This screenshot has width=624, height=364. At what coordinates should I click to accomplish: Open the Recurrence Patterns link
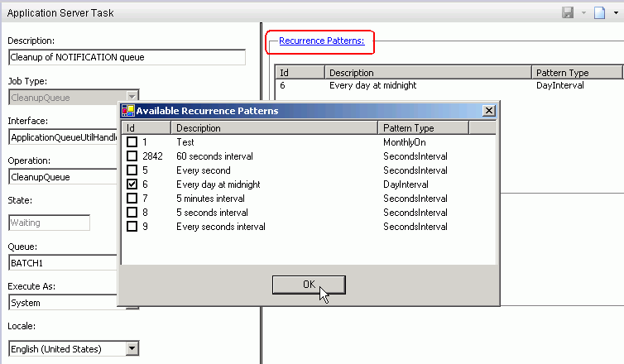pyautogui.click(x=320, y=41)
